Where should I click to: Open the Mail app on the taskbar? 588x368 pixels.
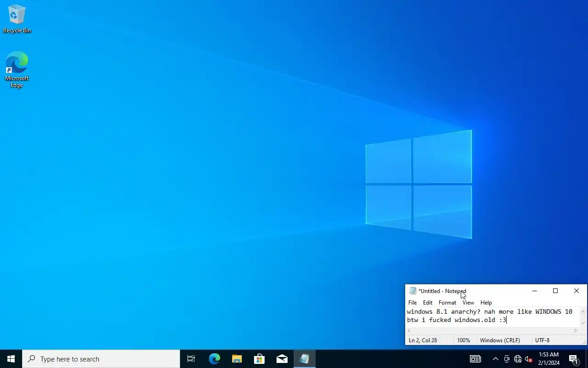282,359
